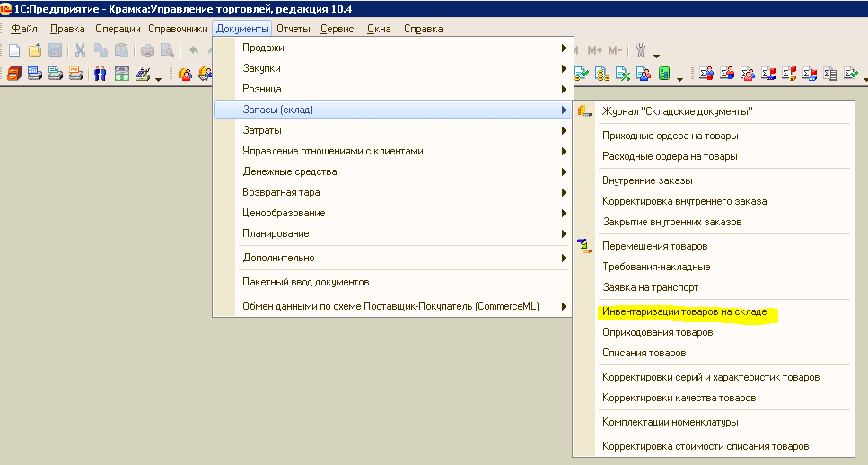Click the two blue people icon
The height and width of the screenshot is (465, 868).
point(101,74)
